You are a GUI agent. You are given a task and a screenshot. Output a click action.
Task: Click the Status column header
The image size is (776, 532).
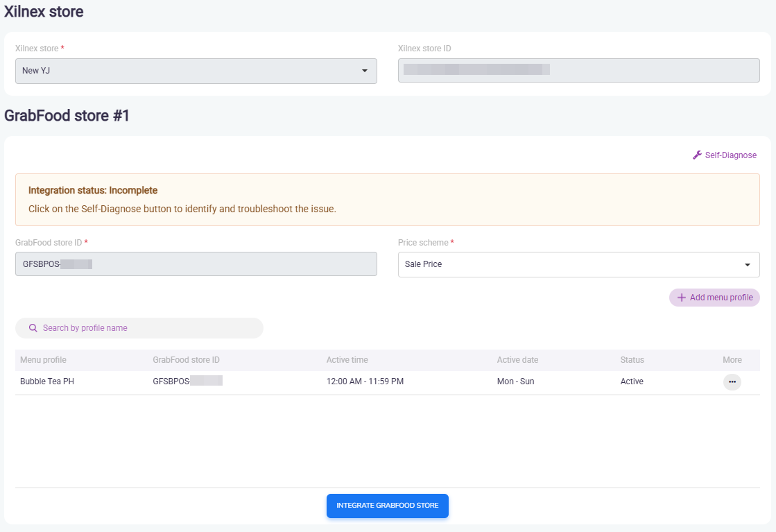click(x=632, y=360)
